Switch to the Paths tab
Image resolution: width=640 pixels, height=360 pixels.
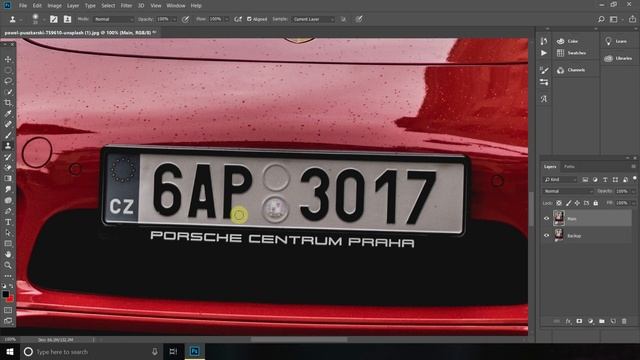point(569,167)
